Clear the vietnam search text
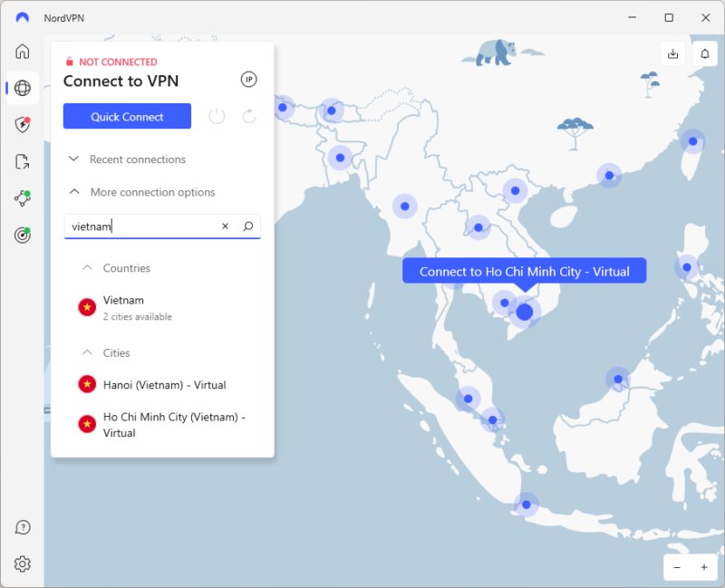The height and width of the screenshot is (588, 725). point(226,227)
